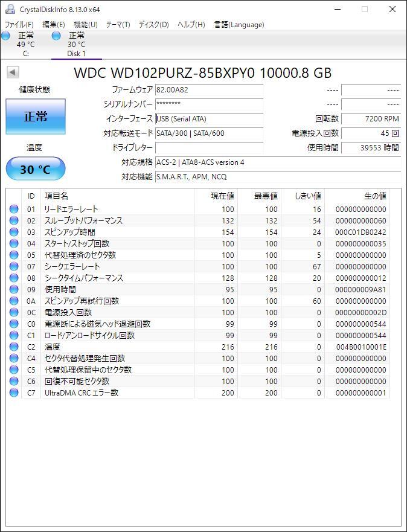This screenshot has height=532, width=407.
Task: Click status orb for UltraDMA CRC row
Action: tap(14, 393)
